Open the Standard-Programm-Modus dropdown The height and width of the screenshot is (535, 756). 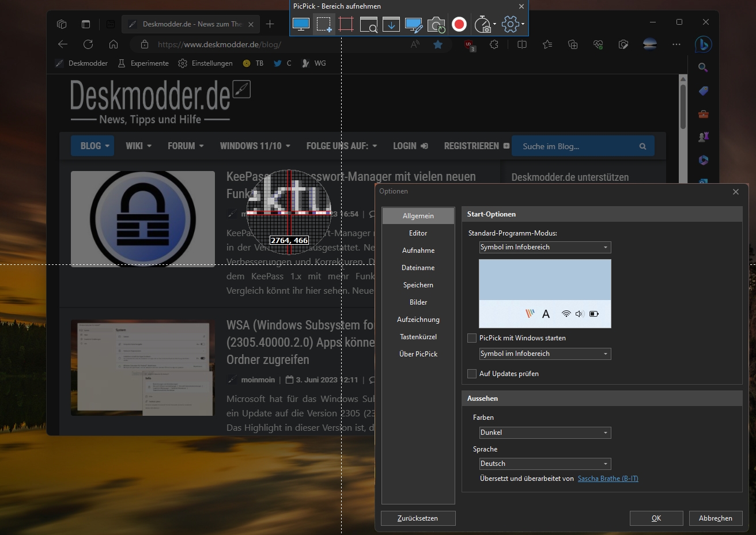click(545, 247)
